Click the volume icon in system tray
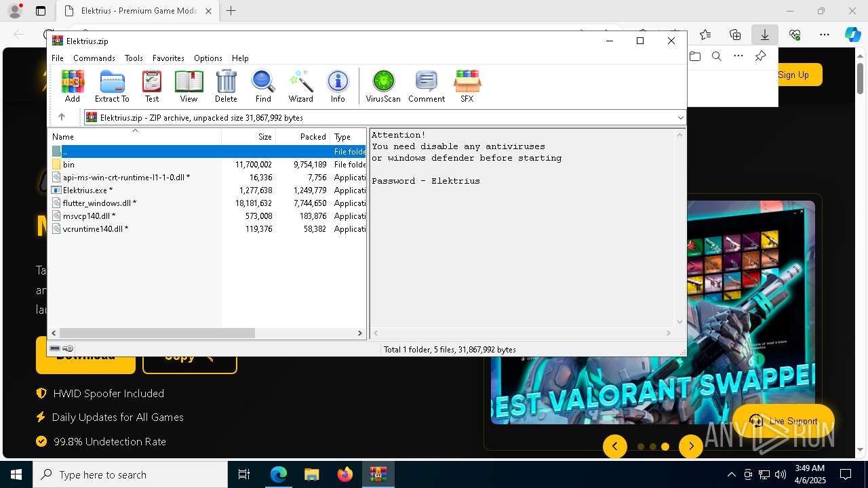The image size is (868, 488). click(781, 474)
